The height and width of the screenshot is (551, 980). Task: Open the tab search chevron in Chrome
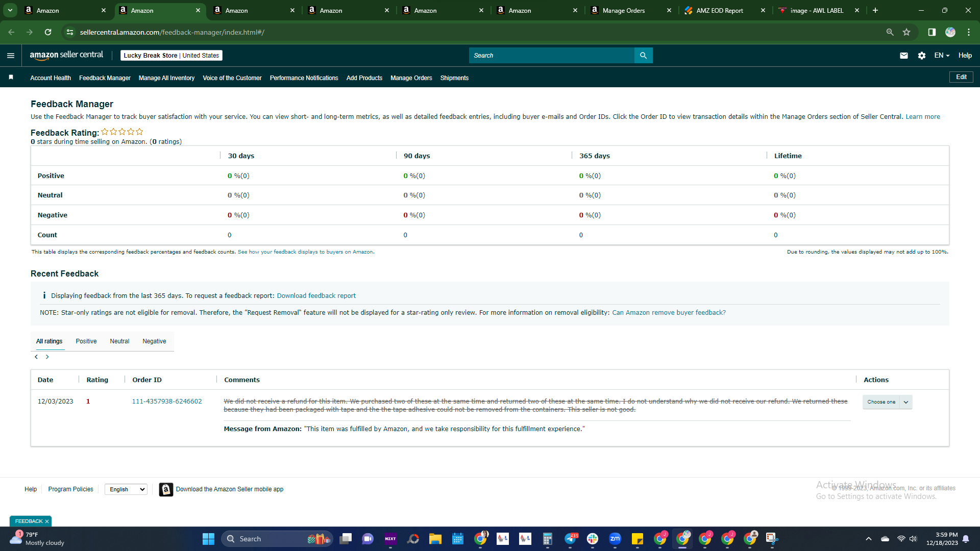click(x=10, y=10)
